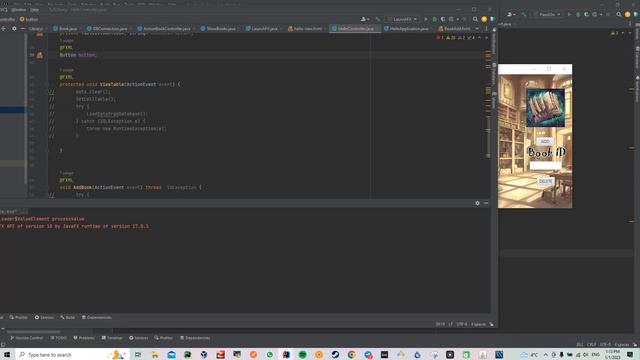Focus the Book ID text field
The width and height of the screenshot is (640, 360).
[x=545, y=166]
